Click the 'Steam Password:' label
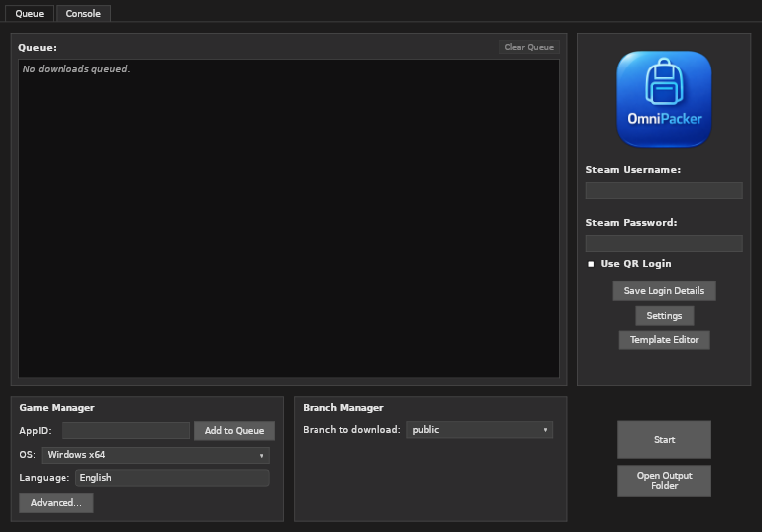Image resolution: width=762 pixels, height=532 pixels. (x=631, y=222)
